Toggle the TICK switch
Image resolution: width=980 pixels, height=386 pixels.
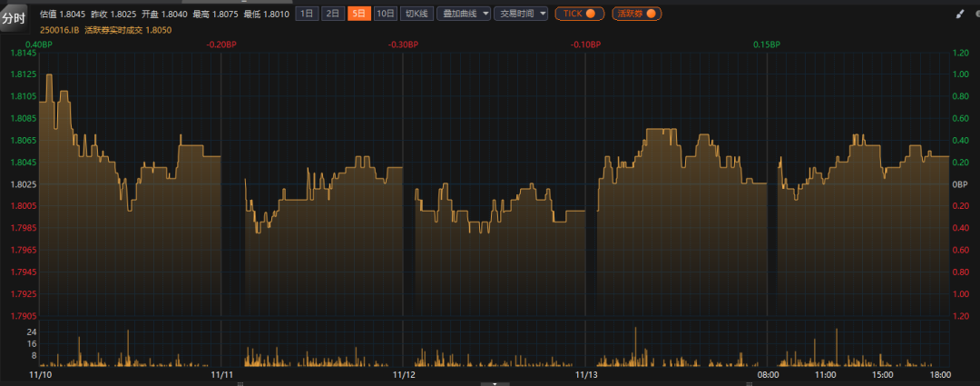[x=579, y=14]
